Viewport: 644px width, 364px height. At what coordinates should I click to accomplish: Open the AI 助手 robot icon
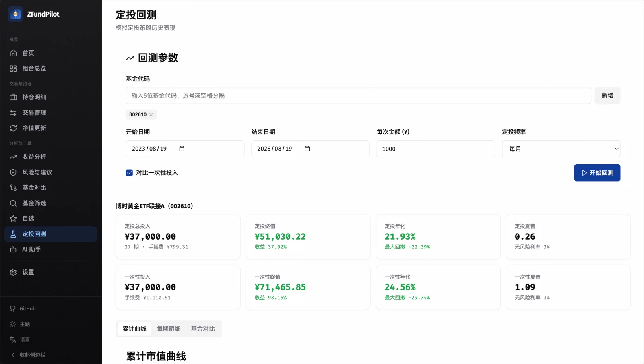pos(13,250)
